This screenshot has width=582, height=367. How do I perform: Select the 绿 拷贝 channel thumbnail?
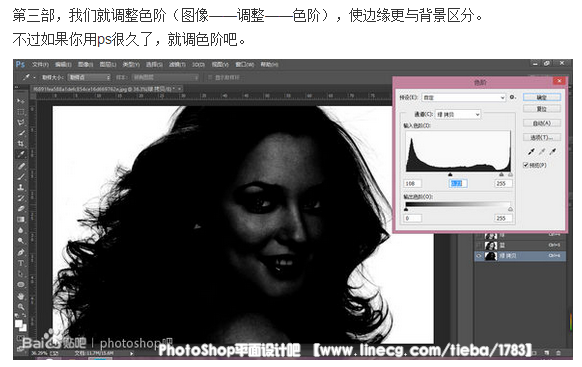[x=491, y=256]
